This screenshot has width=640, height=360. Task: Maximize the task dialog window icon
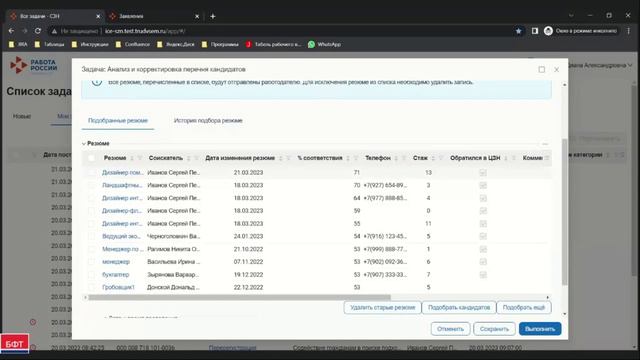pyautogui.click(x=542, y=69)
